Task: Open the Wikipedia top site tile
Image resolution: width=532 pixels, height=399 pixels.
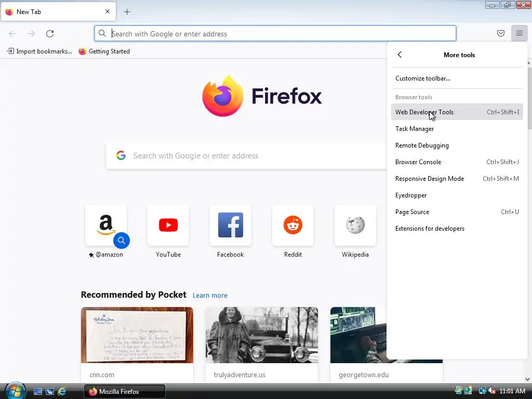Action: [355, 225]
